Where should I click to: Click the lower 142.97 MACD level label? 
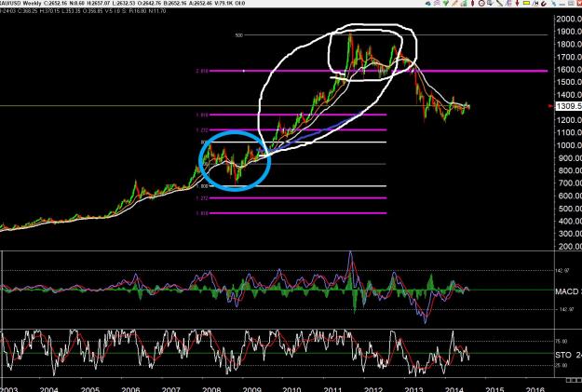coord(566,309)
